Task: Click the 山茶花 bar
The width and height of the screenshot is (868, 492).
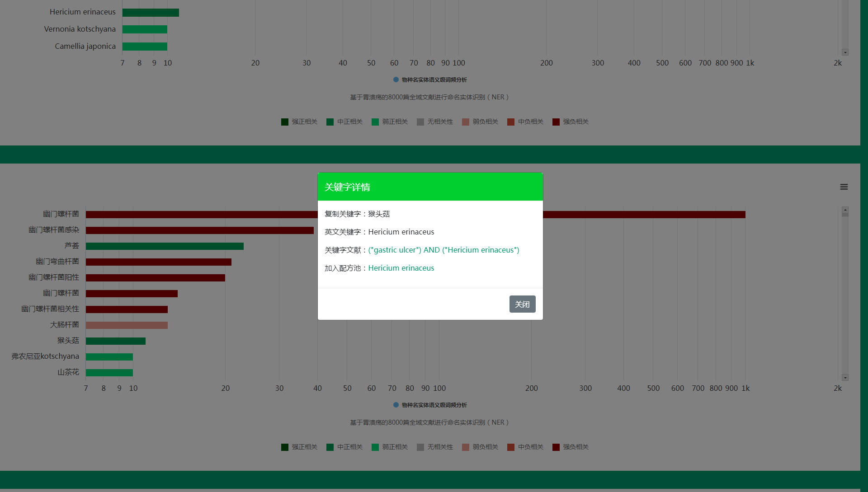Action: coord(109,373)
